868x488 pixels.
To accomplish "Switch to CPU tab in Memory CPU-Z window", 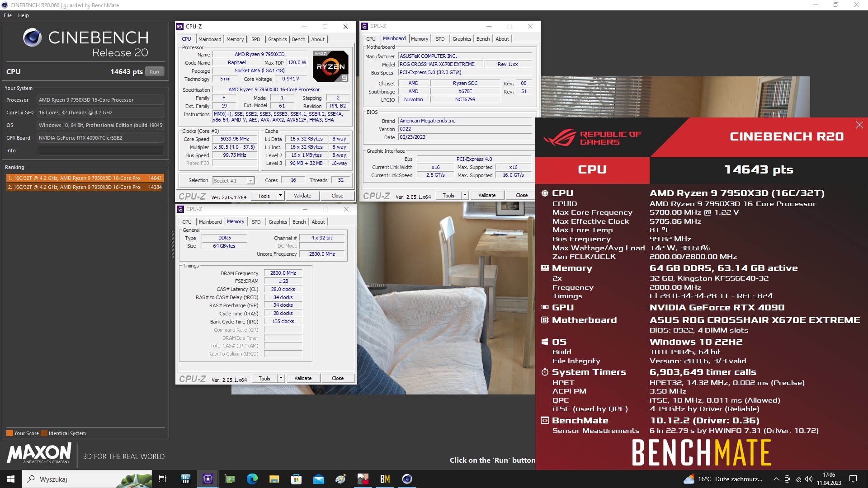I will pyautogui.click(x=187, y=222).
